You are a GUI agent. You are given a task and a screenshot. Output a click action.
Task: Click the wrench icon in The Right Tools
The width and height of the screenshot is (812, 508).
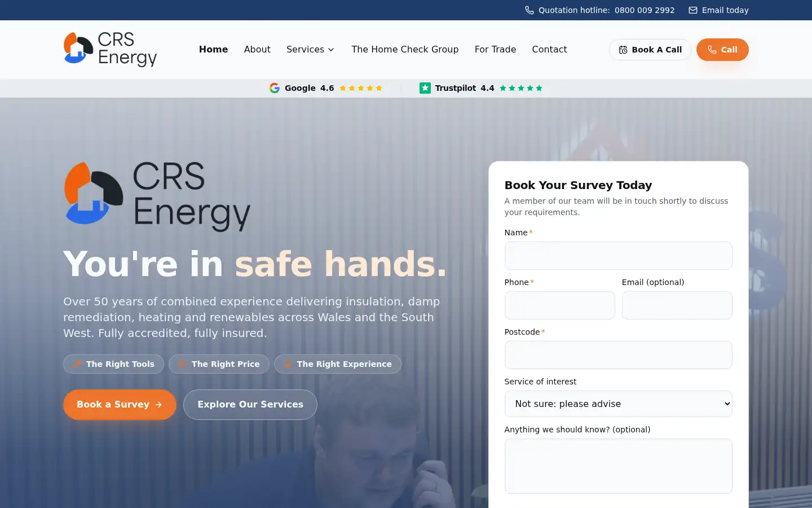point(77,364)
